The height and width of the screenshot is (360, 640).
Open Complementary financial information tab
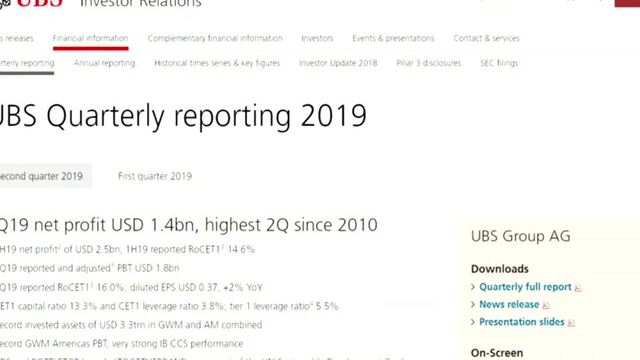[x=215, y=38]
